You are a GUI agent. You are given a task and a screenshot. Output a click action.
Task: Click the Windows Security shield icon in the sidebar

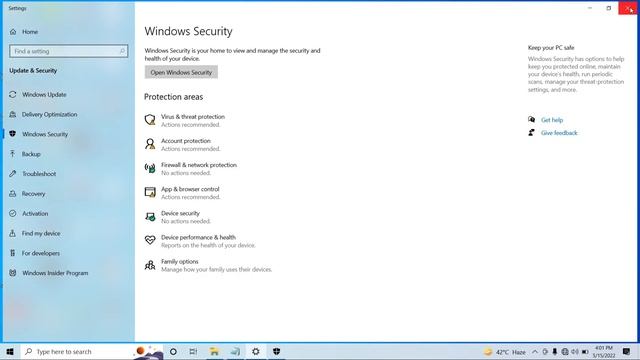pyautogui.click(x=13, y=134)
